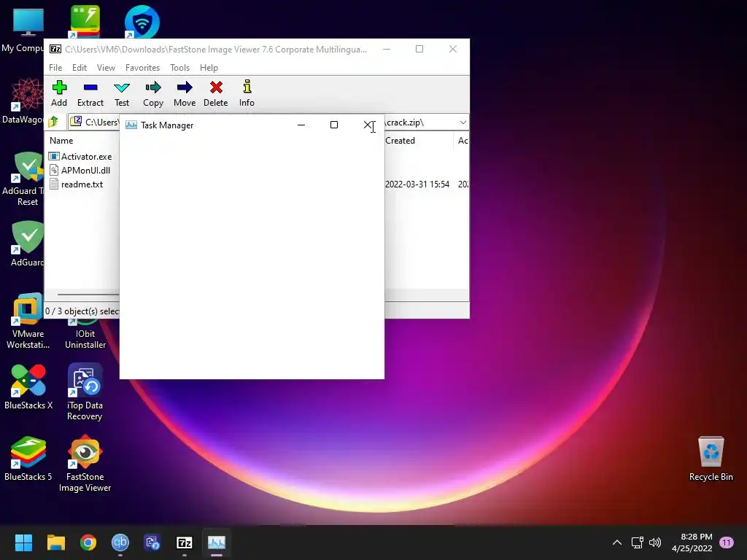Open the Tools menu in 7-Zip

[179, 68]
